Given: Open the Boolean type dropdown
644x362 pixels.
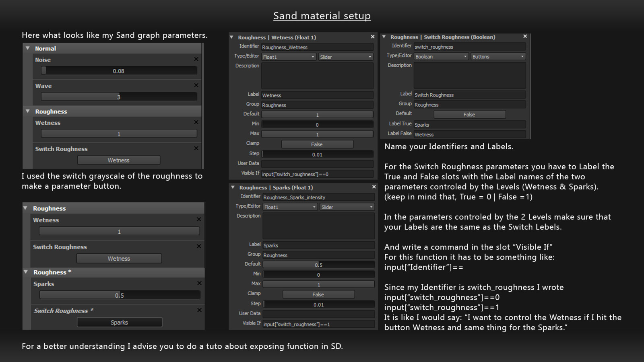Looking at the screenshot, I should click(x=441, y=57).
